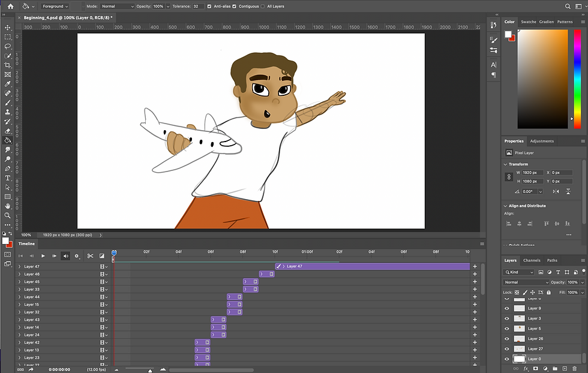Switch to Adjustments tab
Viewport: 588px width, 373px height.
541,142
